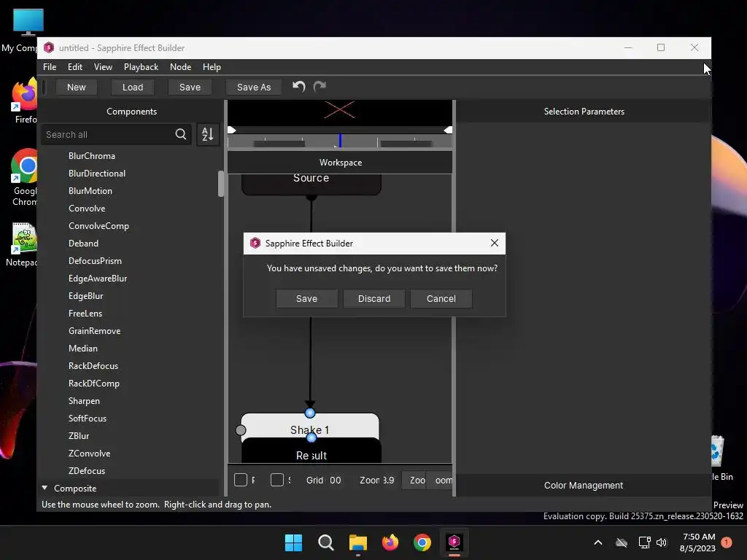Viewport: 747px width, 560px height.
Task: Select the ZDefocus component
Action: point(87,471)
